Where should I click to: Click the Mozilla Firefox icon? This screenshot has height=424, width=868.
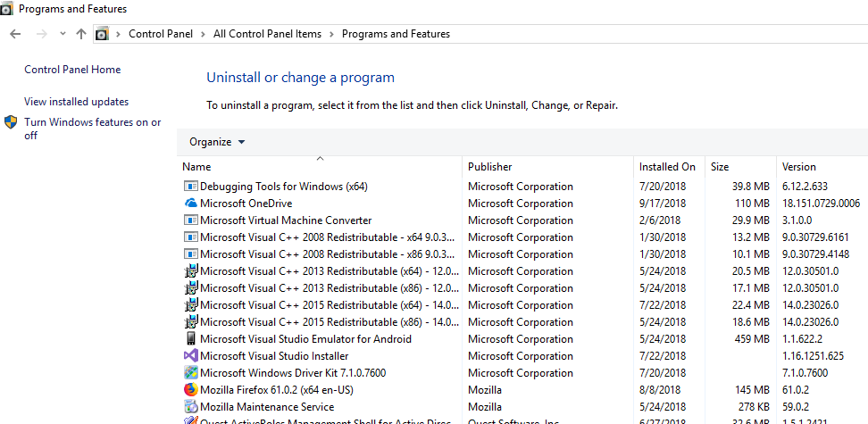190,390
